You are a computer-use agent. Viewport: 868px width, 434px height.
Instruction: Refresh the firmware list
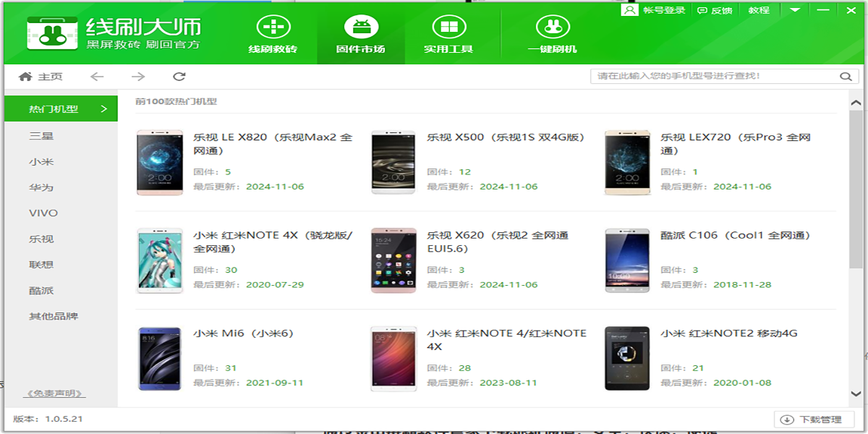point(179,77)
